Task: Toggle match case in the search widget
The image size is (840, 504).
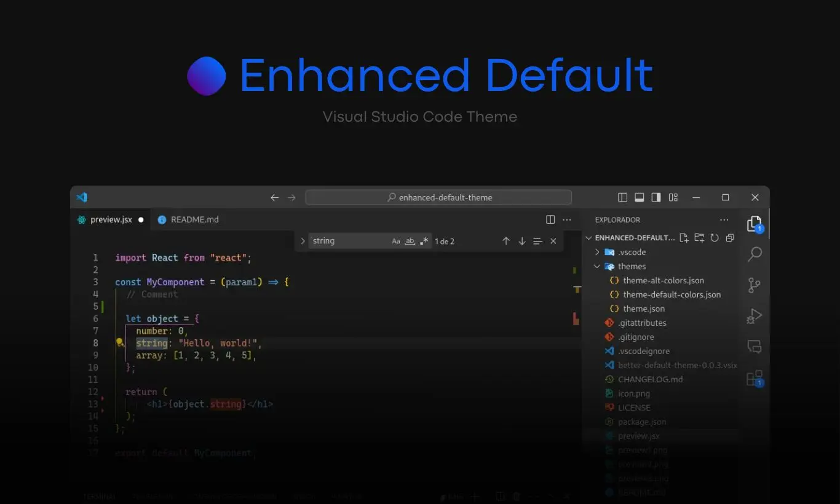Action: pyautogui.click(x=396, y=241)
